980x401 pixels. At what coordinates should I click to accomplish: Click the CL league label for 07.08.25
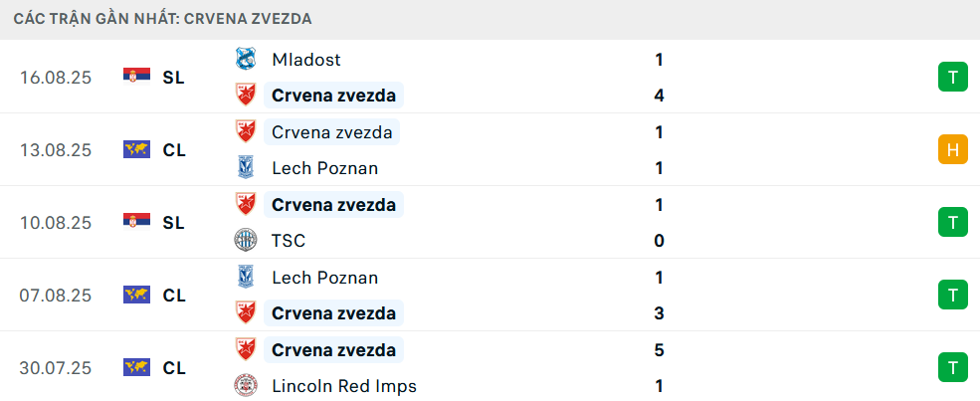point(174,295)
